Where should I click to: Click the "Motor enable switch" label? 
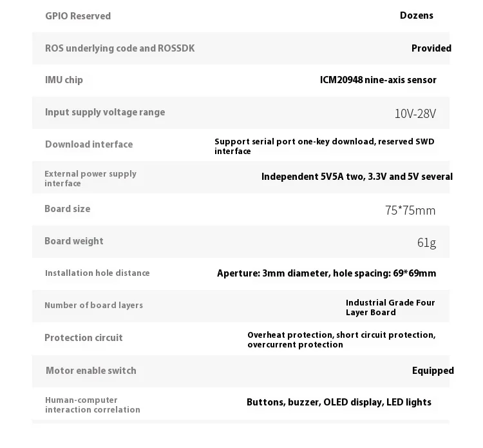(91, 371)
